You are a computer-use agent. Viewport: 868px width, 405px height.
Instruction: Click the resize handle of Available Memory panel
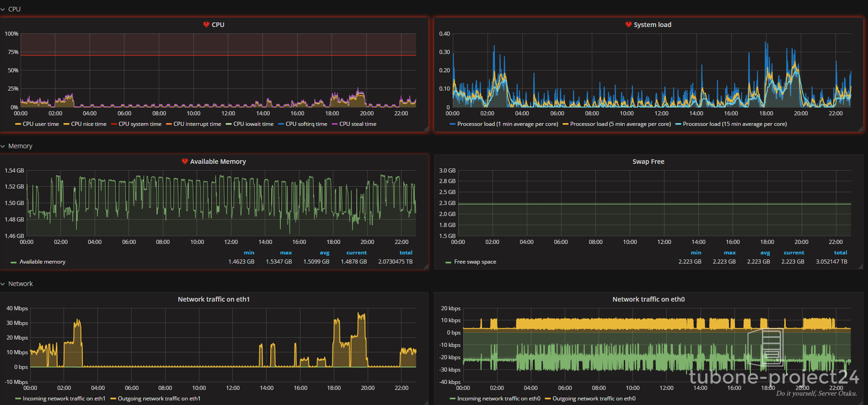coord(426,267)
